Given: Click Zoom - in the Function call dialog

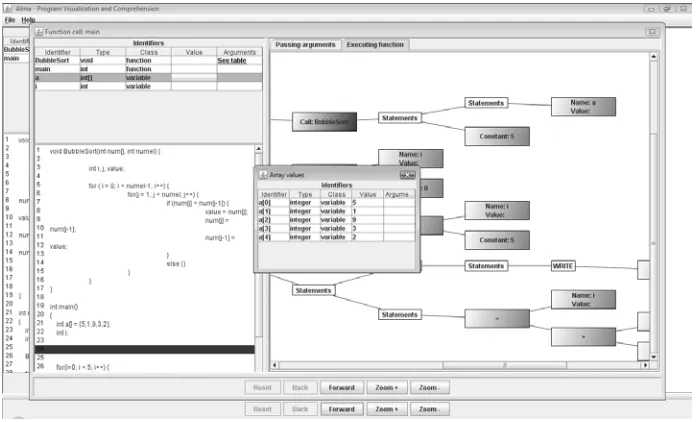Looking at the screenshot, I should click(x=430, y=388).
